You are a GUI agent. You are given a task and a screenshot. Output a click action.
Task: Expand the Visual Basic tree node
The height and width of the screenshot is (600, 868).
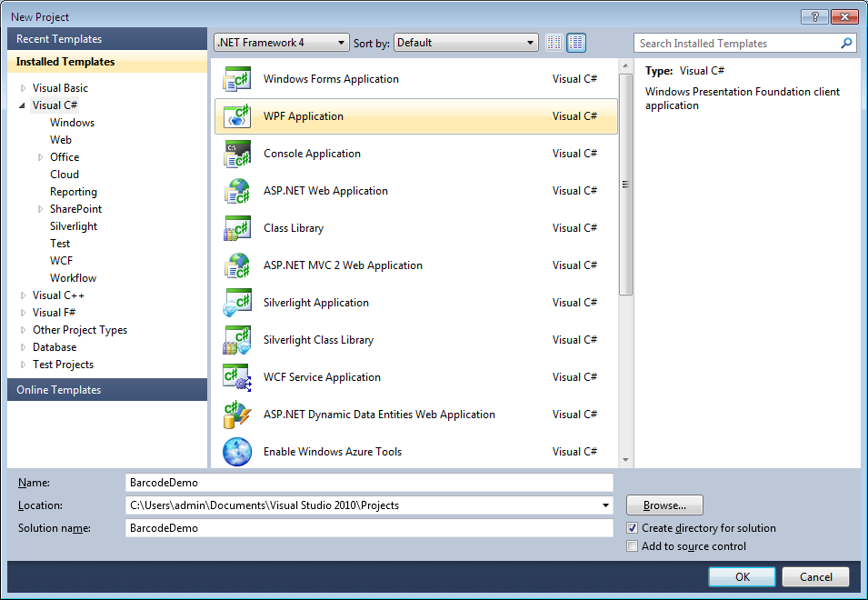(x=24, y=88)
